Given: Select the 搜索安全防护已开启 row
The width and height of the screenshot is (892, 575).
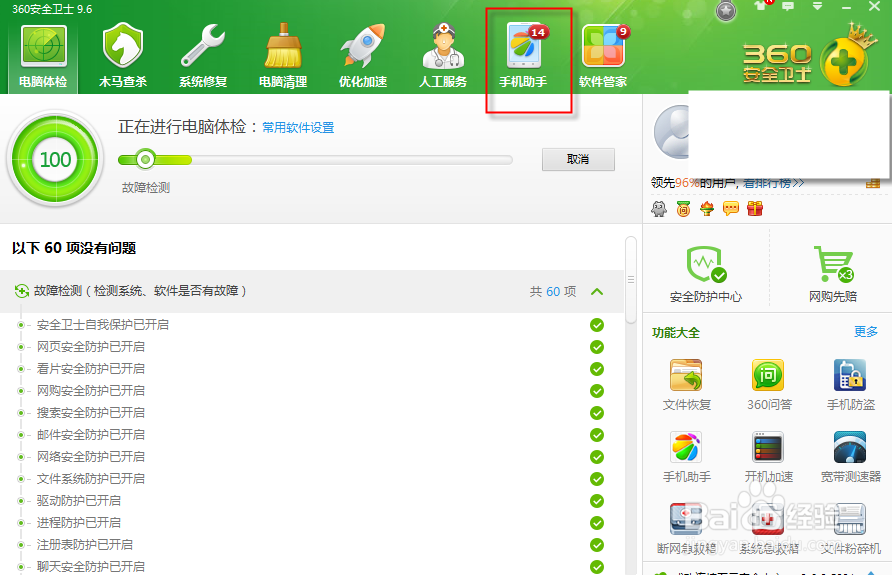Looking at the screenshot, I should point(312,413).
